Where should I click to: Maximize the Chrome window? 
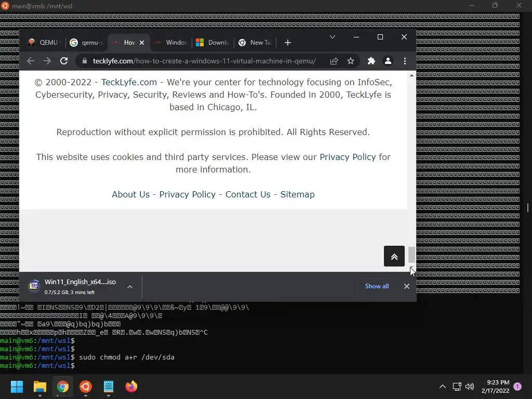coord(380,37)
